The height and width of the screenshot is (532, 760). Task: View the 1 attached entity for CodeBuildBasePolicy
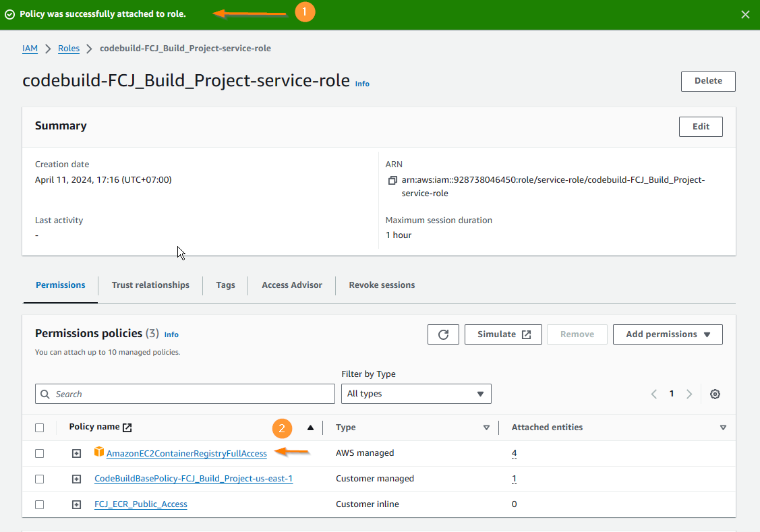coord(515,479)
